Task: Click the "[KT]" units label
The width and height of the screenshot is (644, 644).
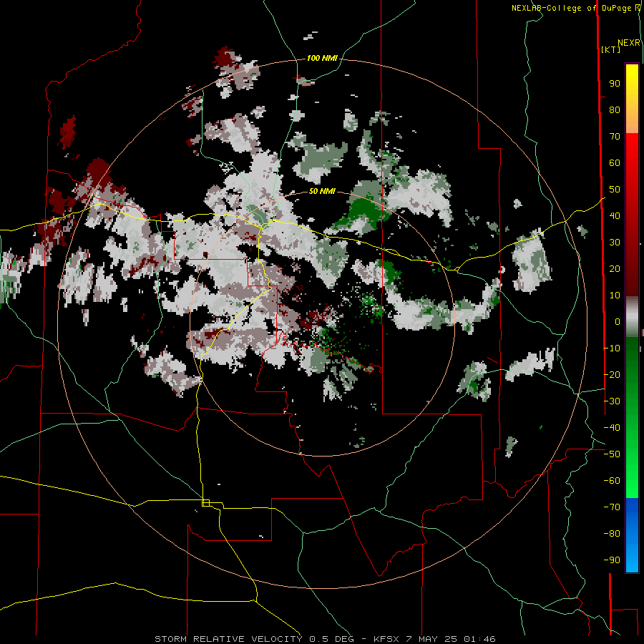Action: pyautogui.click(x=611, y=49)
